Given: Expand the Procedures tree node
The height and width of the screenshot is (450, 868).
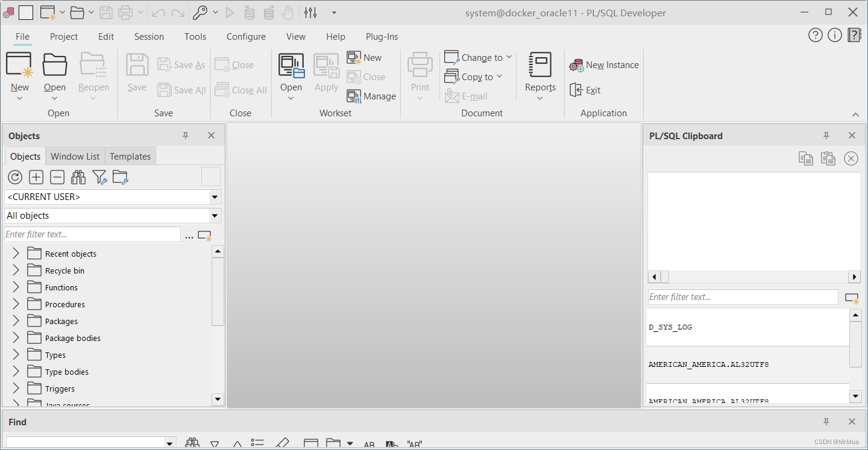Looking at the screenshot, I should pyautogui.click(x=16, y=304).
